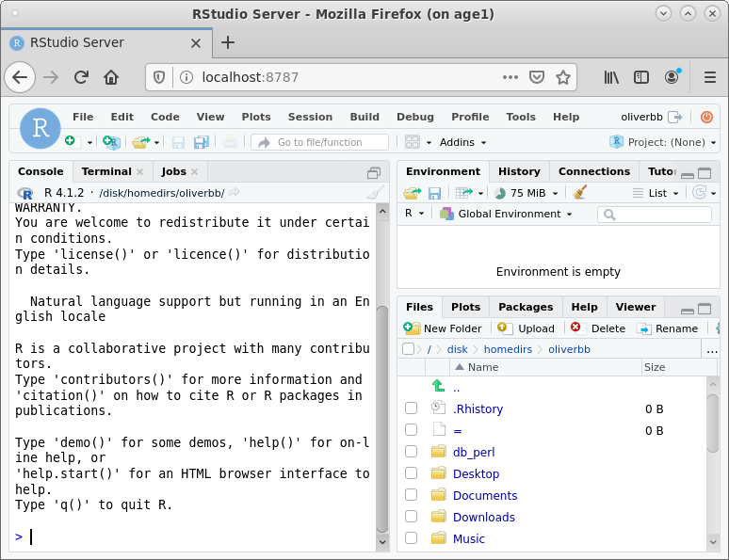Click the sign out icon beside oliverbb

(674, 117)
